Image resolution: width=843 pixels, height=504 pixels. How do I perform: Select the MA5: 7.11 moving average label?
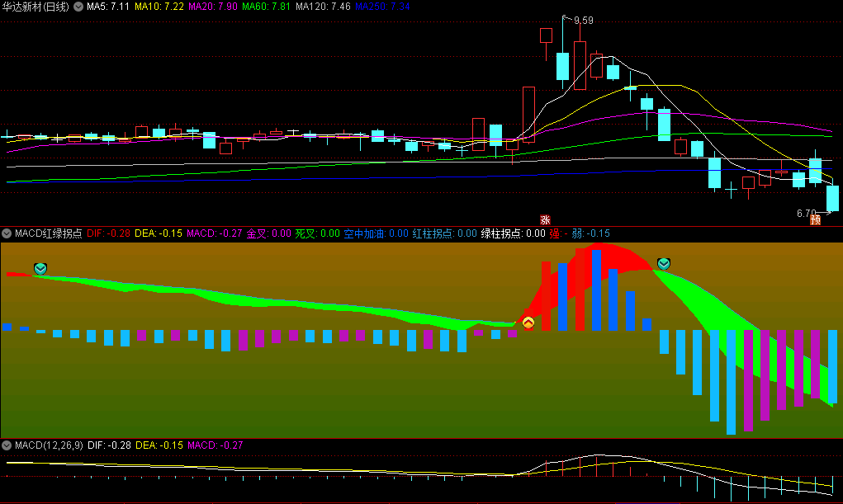coord(108,7)
